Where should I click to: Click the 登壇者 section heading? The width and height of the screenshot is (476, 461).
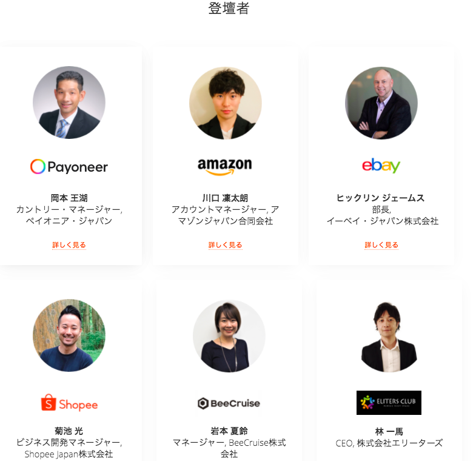[x=229, y=8]
